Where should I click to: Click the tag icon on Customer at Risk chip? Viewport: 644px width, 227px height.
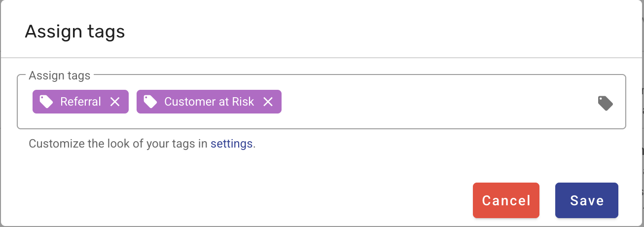pos(150,102)
